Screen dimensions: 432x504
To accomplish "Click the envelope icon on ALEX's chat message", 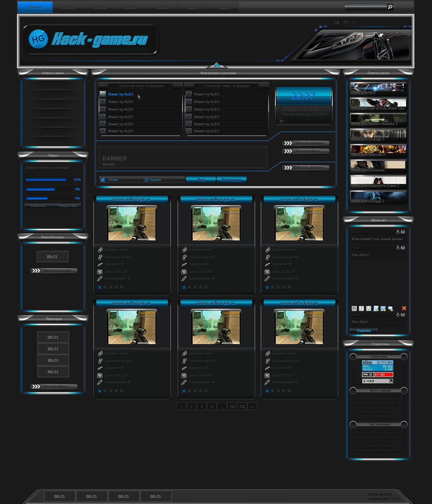I will tap(403, 232).
